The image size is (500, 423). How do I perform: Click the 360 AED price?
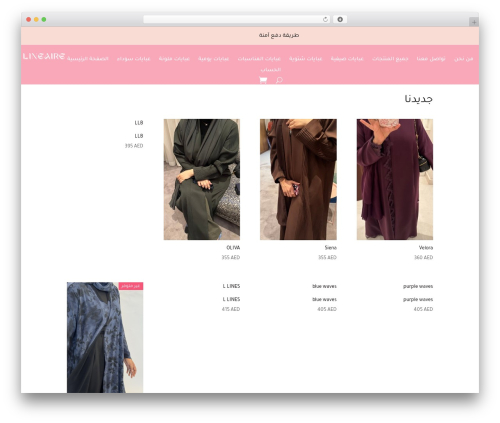click(423, 257)
